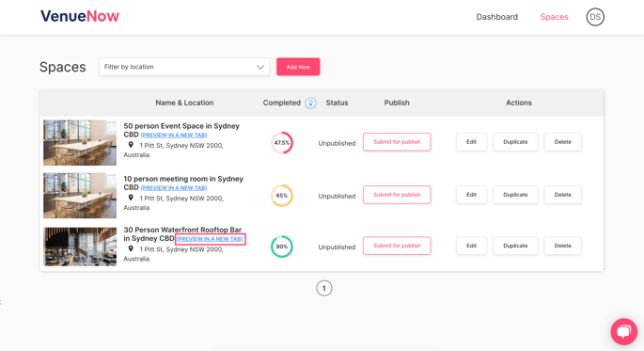Click the Actions column header
Viewport: 644px width, 351px height.
pyautogui.click(x=519, y=103)
